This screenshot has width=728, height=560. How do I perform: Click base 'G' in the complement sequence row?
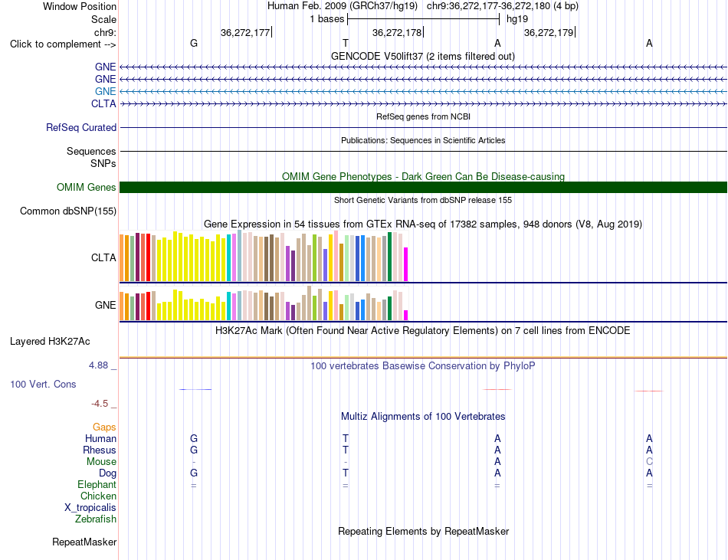tap(194, 43)
